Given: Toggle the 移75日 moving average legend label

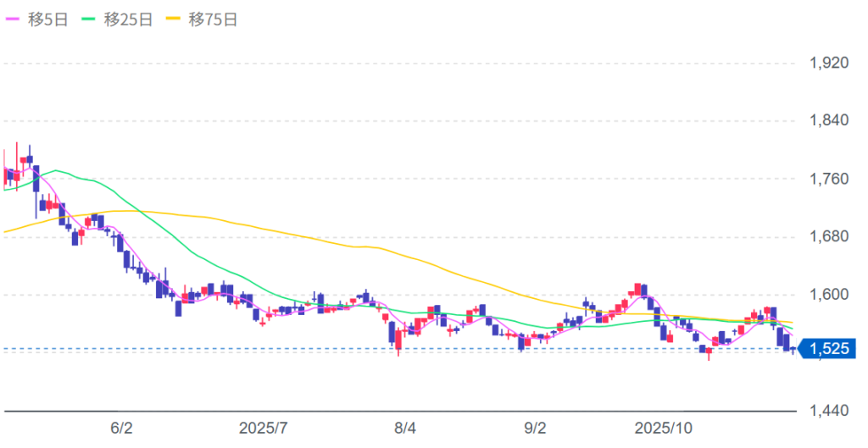Looking at the screenshot, I should point(212,19).
